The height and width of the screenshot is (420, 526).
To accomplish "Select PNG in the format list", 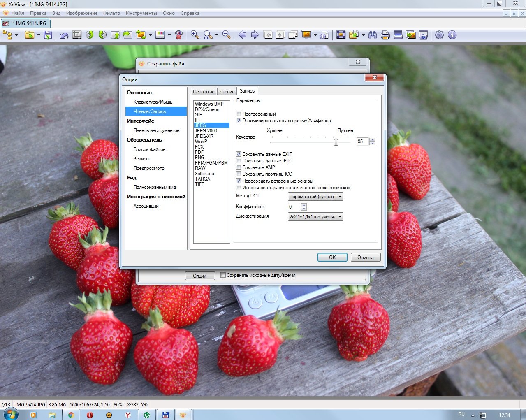I will [x=199, y=158].
